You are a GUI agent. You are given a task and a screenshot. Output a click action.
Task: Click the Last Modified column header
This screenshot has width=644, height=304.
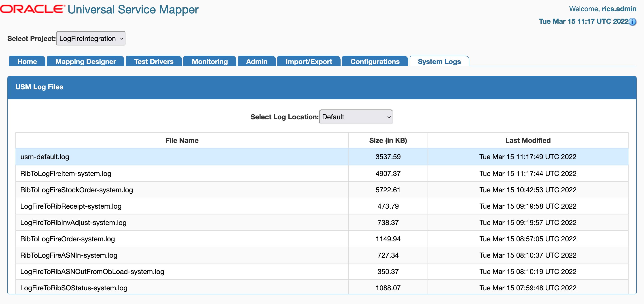[527, 140]
